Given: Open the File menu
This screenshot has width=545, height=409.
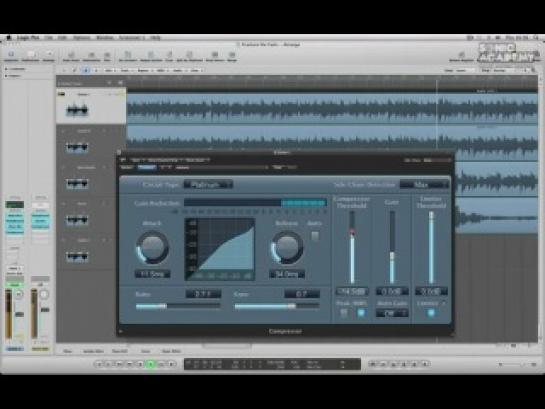Looking at the screenshot, I should click(48, 38).
